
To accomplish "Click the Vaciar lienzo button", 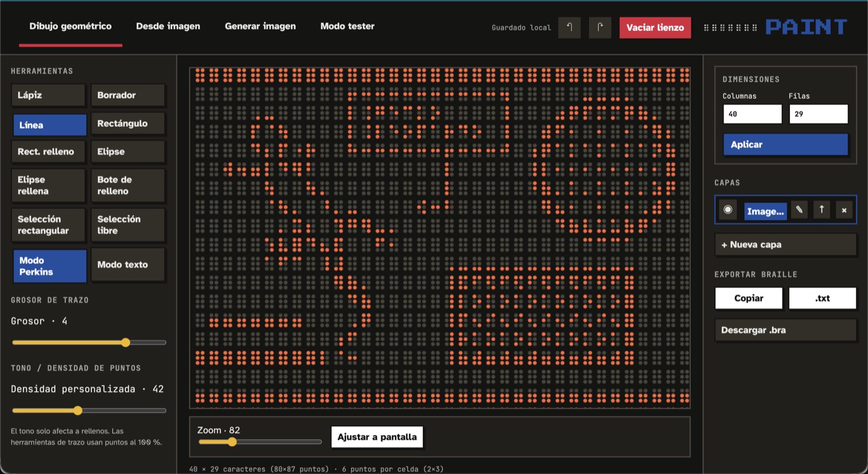I will (x=655, y=27).
